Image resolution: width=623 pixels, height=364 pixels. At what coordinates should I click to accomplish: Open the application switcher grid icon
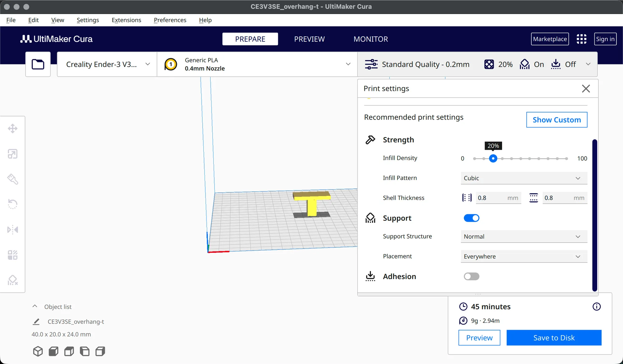[x=581, y=39]
